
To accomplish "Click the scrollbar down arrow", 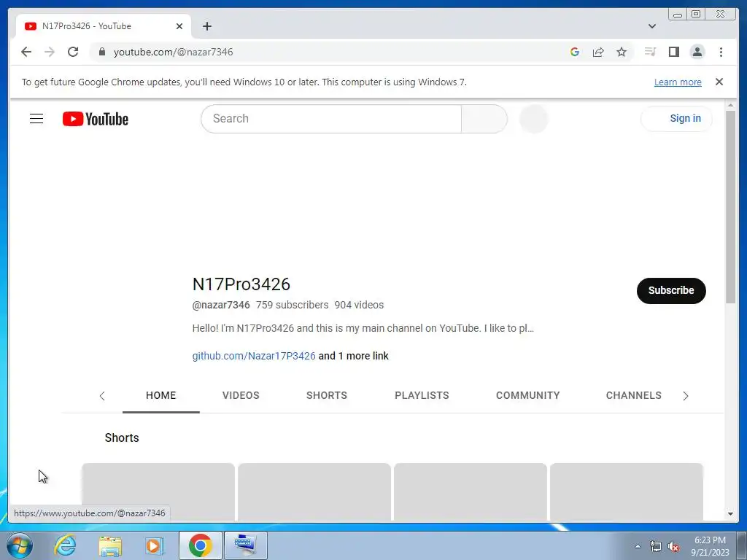I will (x=730, y=514).
